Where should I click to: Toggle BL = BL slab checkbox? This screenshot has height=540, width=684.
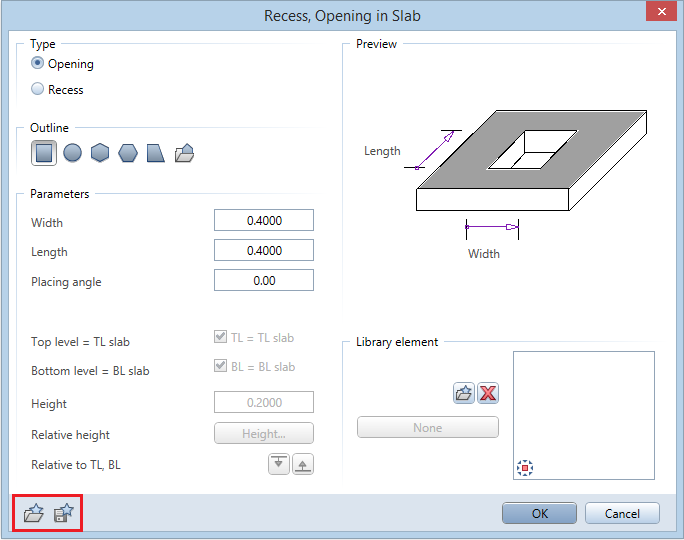(220, 366)
